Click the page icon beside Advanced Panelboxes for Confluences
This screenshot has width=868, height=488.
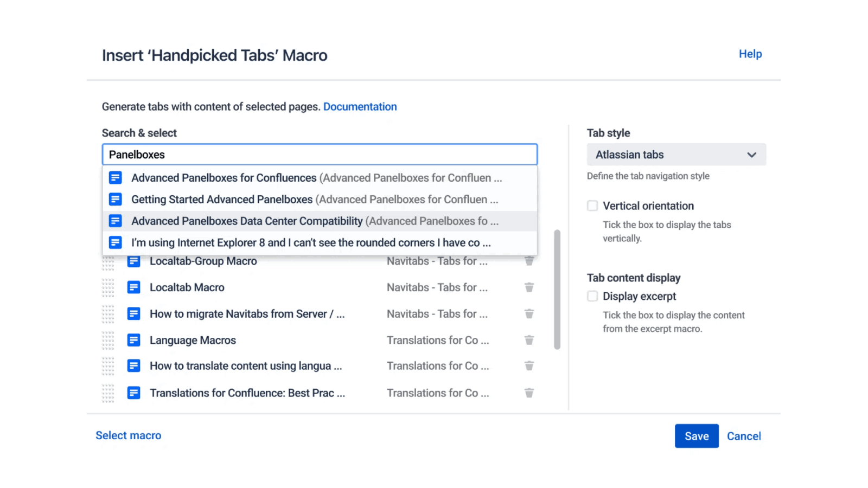click(x=116, y=177)
